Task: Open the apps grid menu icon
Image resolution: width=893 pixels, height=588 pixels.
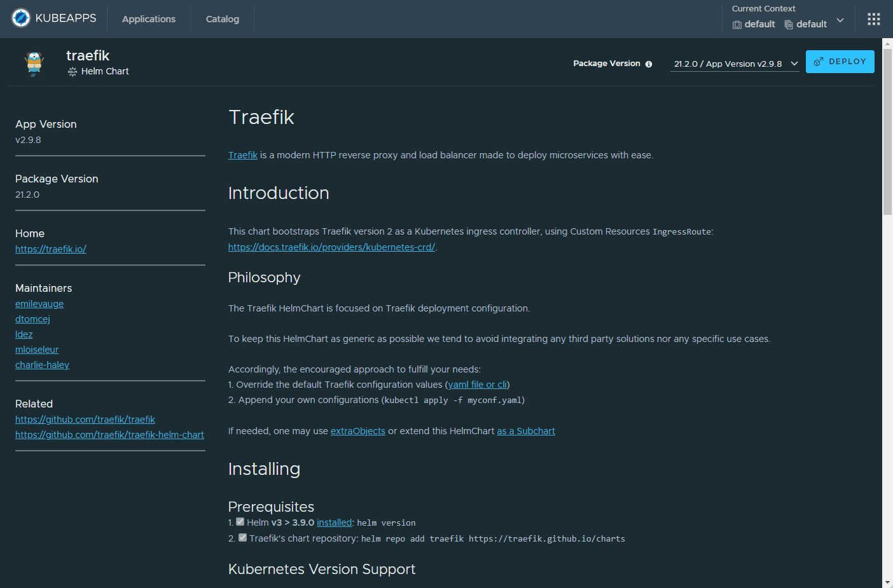Action: click(873, 19)
